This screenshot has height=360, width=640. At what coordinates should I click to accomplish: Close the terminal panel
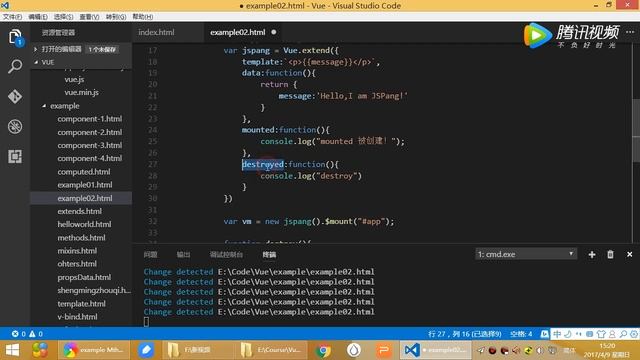tap(629, 254)
